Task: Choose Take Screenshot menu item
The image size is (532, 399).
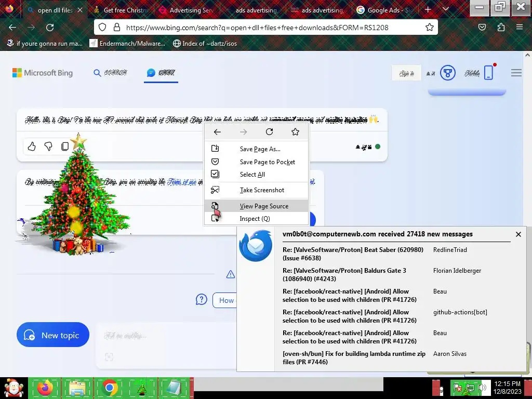Action: pos(257,190)
